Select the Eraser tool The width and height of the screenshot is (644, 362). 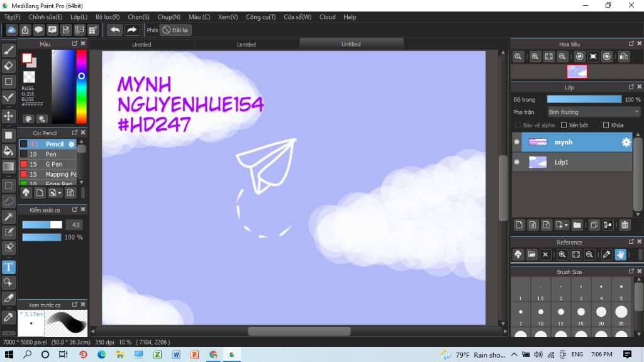(9, 65)
